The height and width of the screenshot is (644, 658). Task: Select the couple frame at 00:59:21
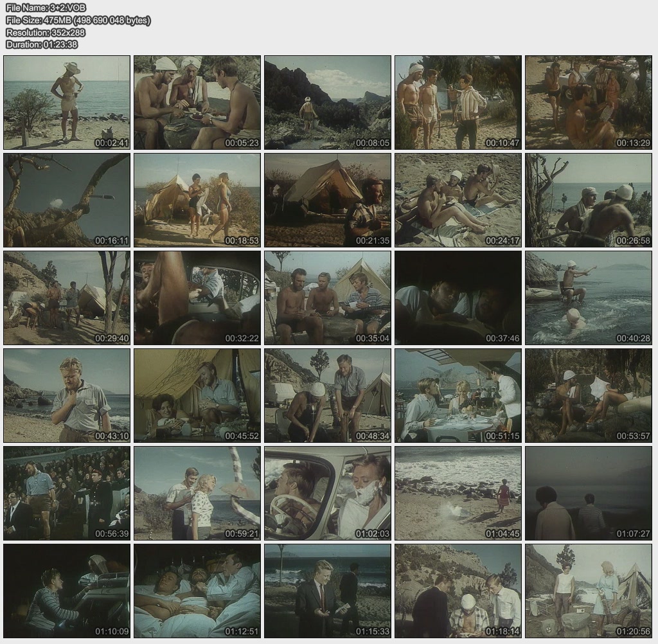point(197,494)
